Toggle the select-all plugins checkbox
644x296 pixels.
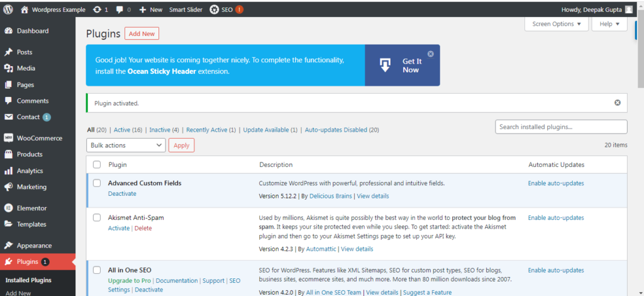(x=97, y=165)
